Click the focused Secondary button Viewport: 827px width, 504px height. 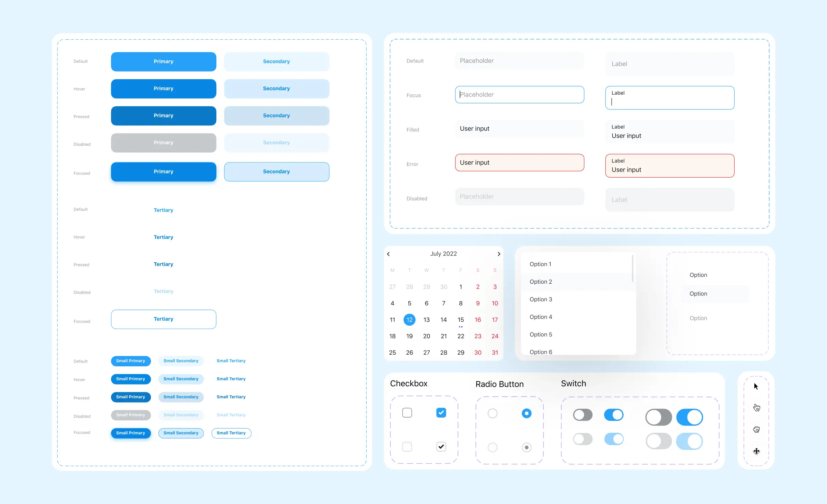point(275,171)
